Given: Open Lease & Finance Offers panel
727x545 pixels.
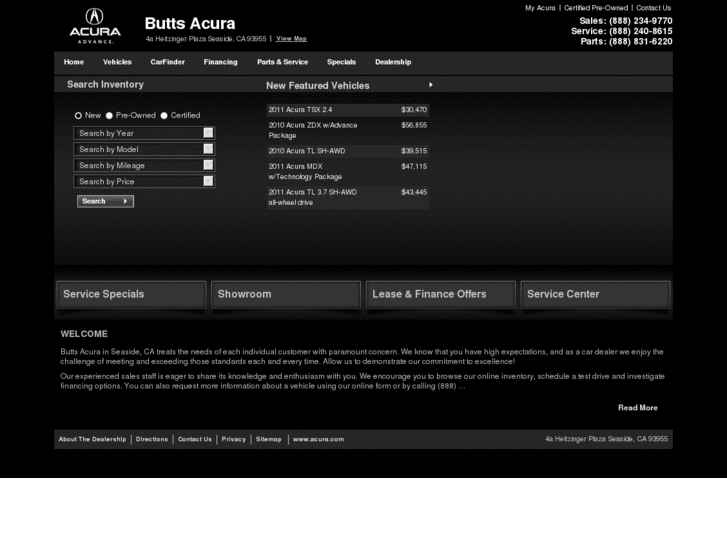Looking at the screenshot, I should pos(440,295).
